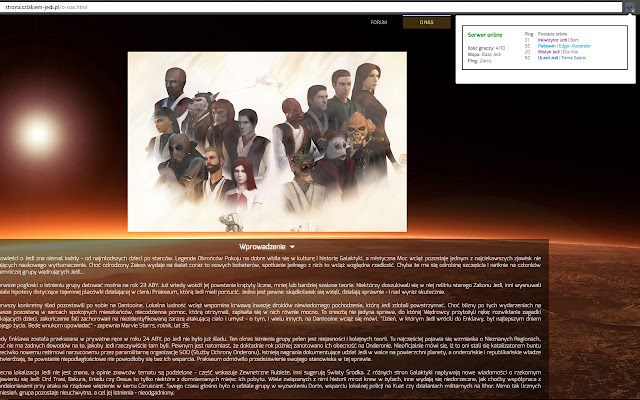Viewport: 640px width, 400px height.
Task: Click the Mistyk Jedi player entry
Action: (558, 52)
